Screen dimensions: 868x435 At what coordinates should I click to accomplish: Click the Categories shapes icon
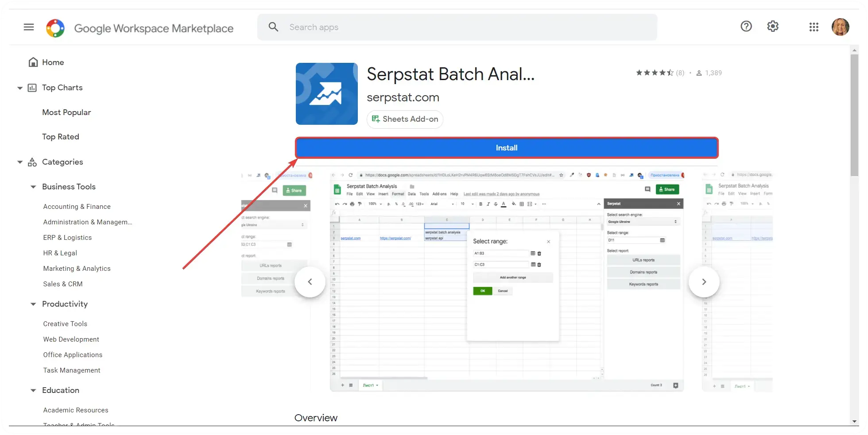32,162
